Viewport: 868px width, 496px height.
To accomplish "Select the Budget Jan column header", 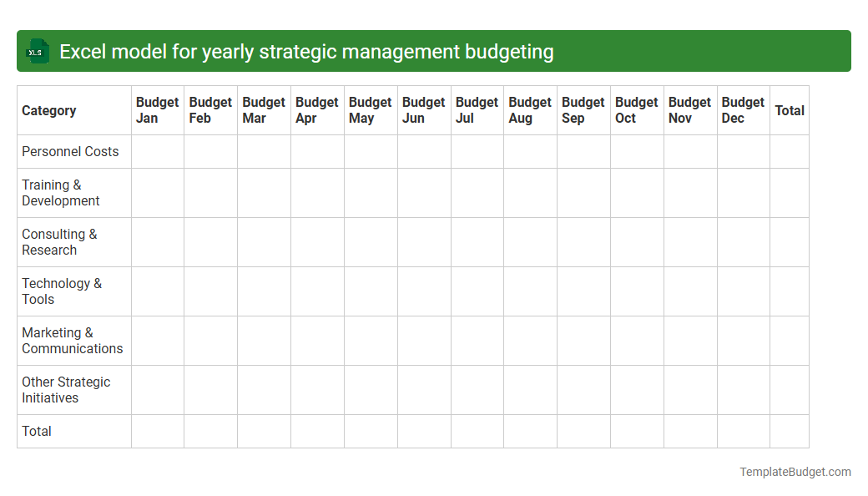I will tap(157, 109).
